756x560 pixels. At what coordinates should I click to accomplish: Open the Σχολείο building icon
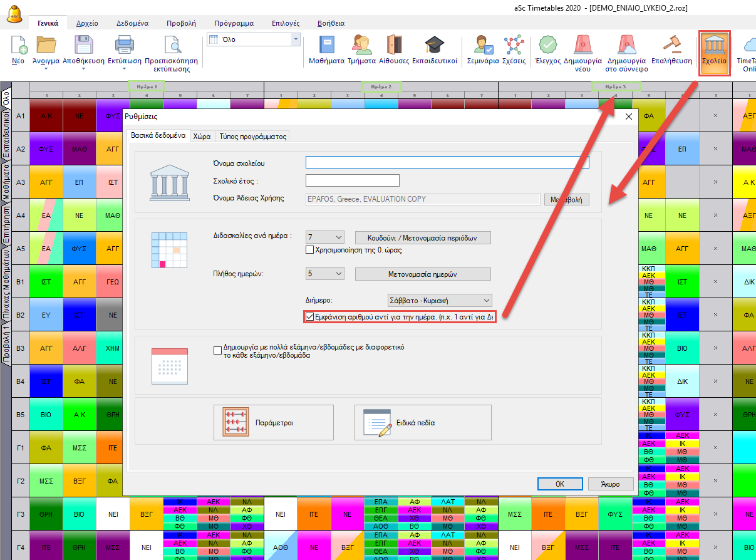coord(714,46)
